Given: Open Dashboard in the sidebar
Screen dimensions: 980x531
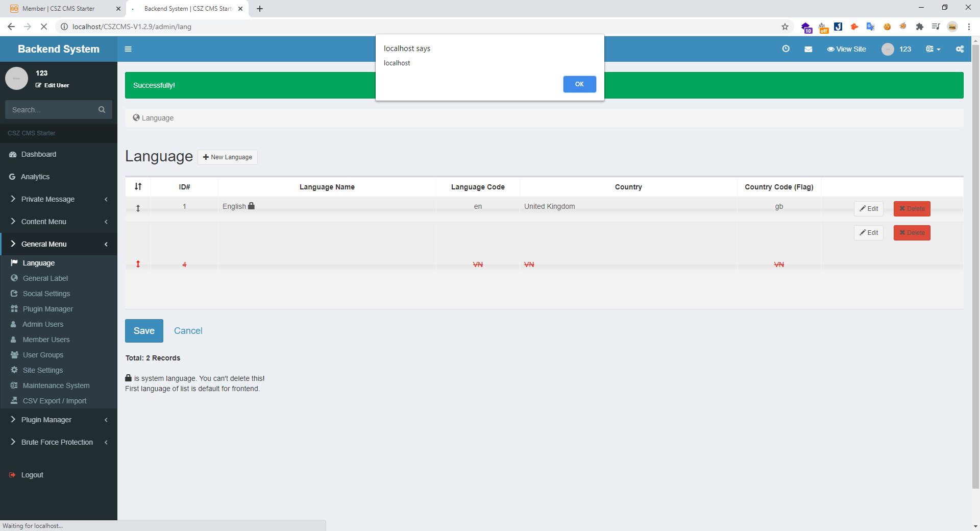Looking at the screenshot, I should tap(59, 154).
